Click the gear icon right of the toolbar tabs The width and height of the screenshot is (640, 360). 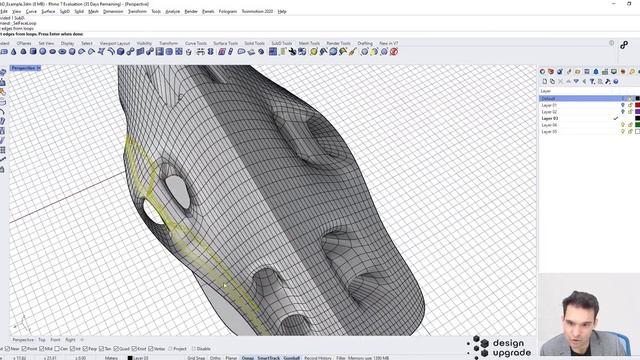611,43
